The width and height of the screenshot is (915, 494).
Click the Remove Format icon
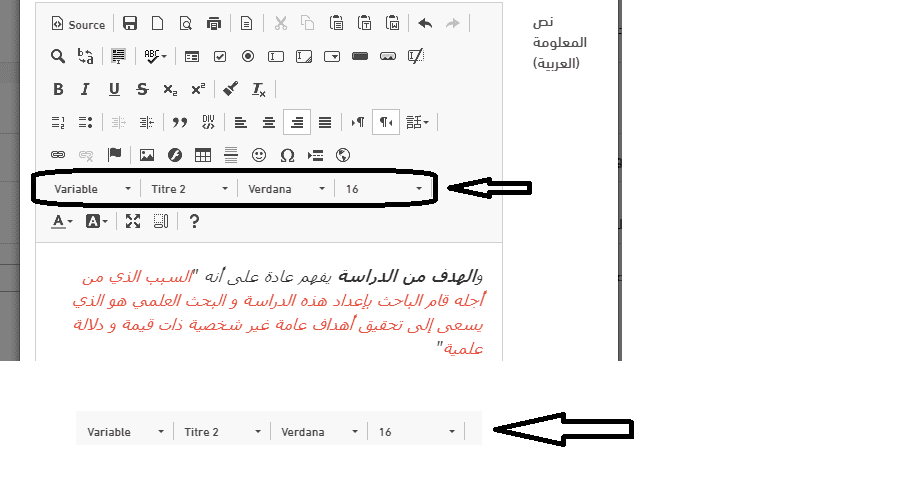point(259,89)
